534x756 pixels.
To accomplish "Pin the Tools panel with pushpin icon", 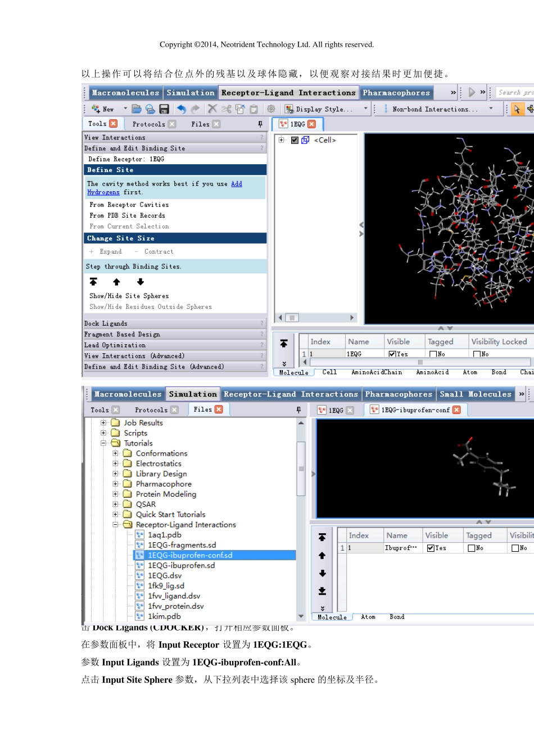I will pos(260,124).
